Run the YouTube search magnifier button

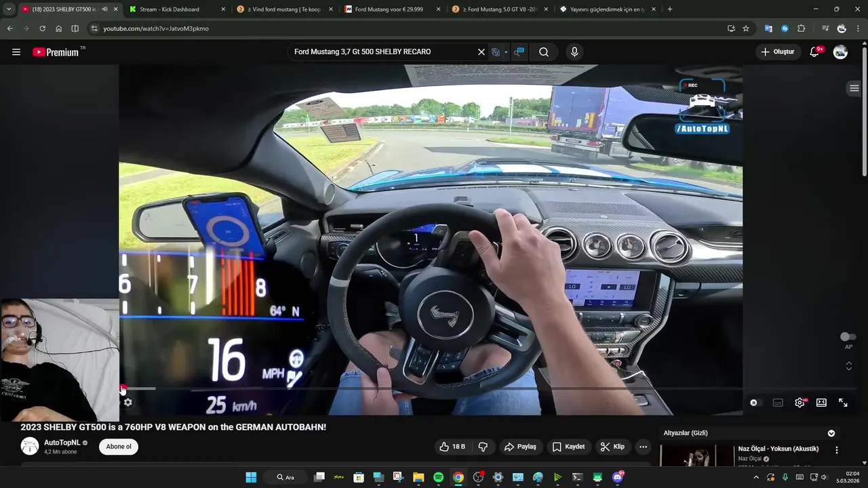[544, 52]
